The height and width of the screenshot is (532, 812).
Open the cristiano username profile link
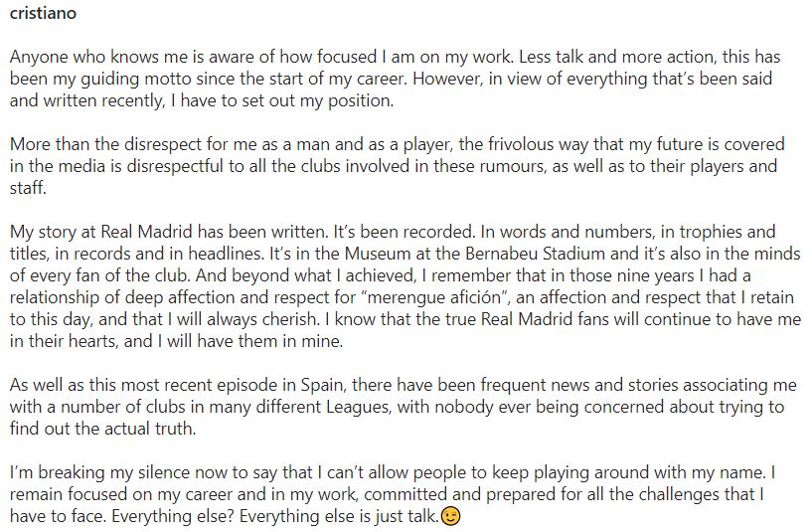pos(43,13)
